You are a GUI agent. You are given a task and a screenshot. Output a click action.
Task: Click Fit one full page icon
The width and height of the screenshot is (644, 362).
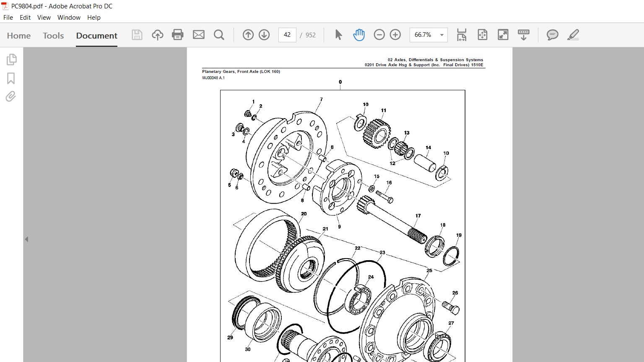483,35
